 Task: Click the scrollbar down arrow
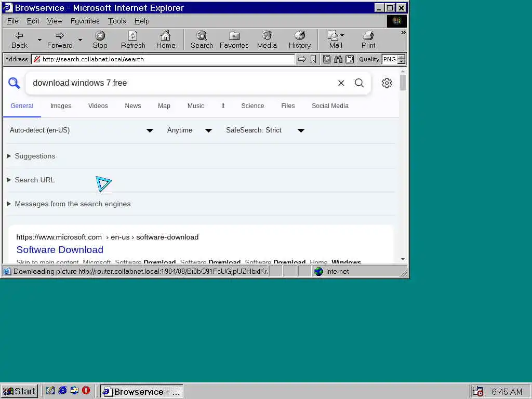point(403,260)
